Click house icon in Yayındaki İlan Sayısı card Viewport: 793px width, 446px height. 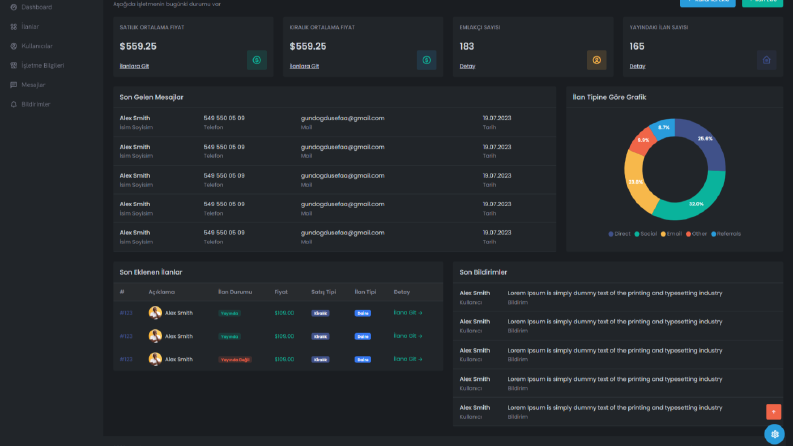click(767, 60)
